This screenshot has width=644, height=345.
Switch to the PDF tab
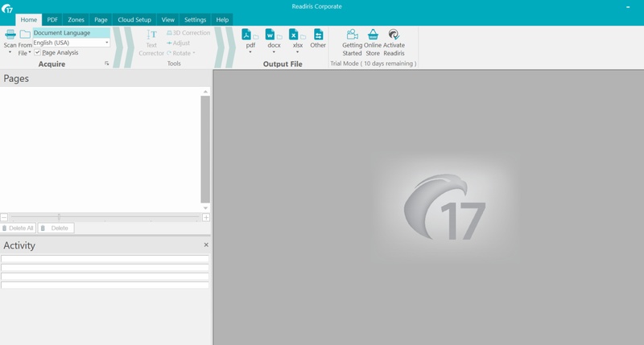click(52, 19)
